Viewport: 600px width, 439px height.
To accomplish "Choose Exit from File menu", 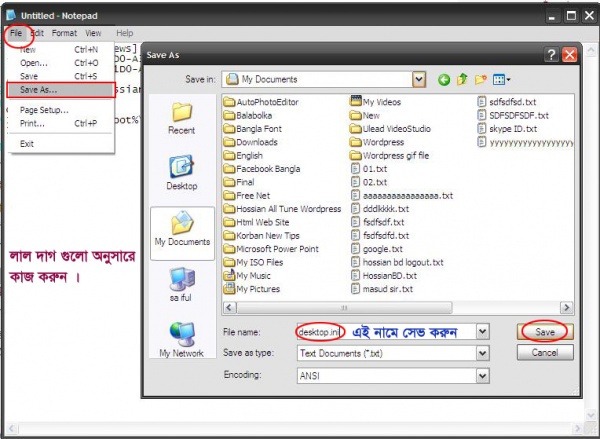I will pyautogui.click(x=61, y=144).
